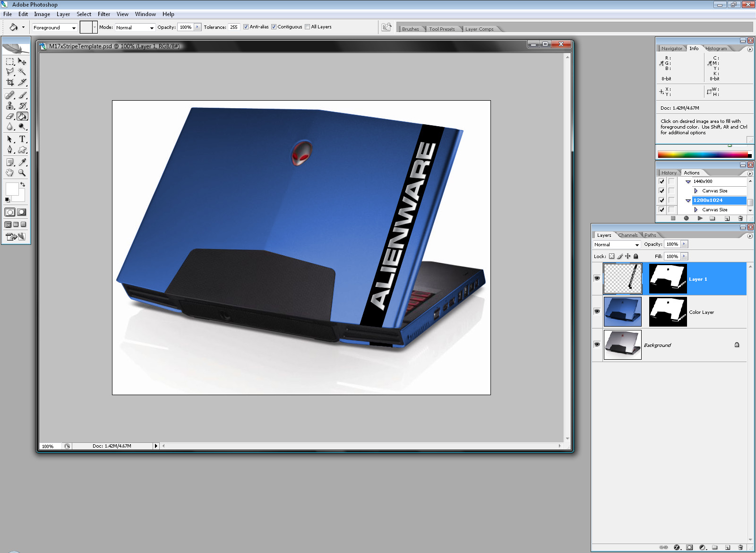The height and width of the screenshot is (553, 756).
Task: Select the Rectangular Marquee tool
Action: pos(10,61)
